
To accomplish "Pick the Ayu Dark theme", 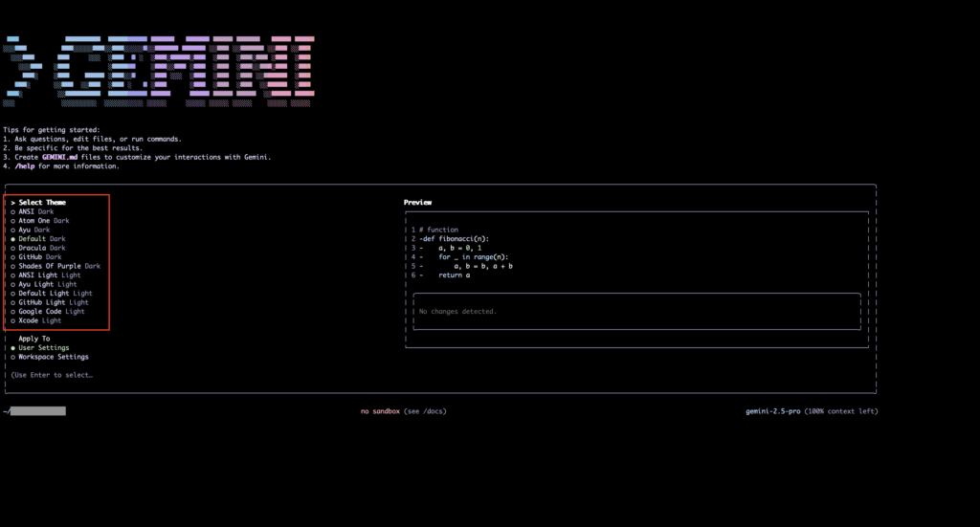I will (x=31, y=230).
